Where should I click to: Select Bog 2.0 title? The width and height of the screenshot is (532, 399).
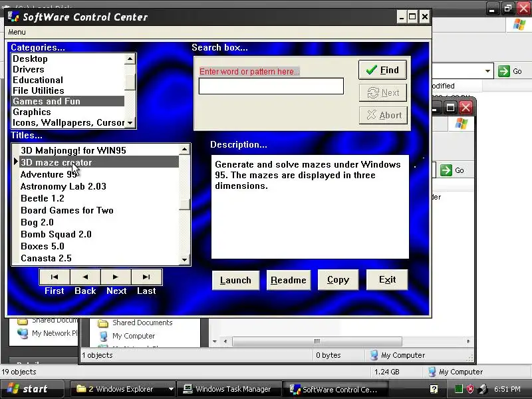pos(99,222)
